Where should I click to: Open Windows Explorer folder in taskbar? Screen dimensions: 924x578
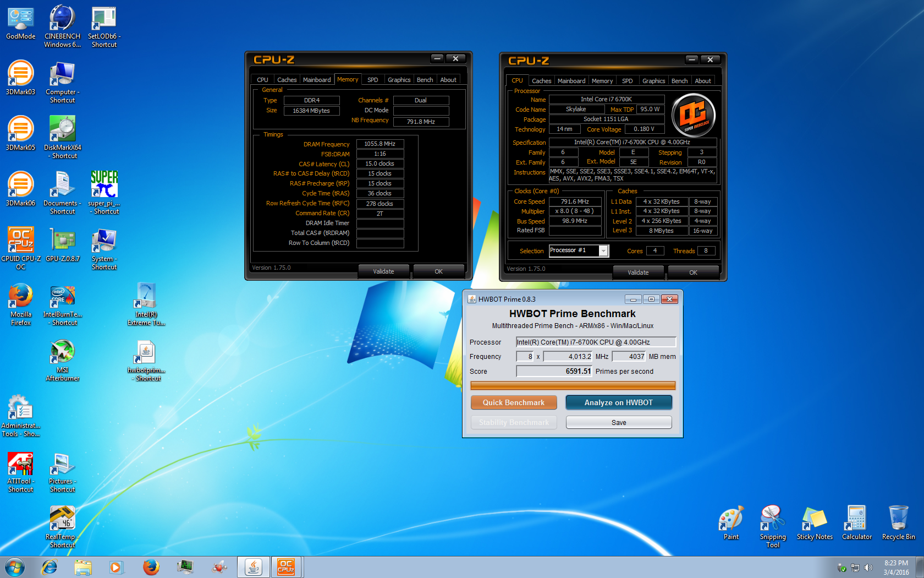[x=83, y=567]
